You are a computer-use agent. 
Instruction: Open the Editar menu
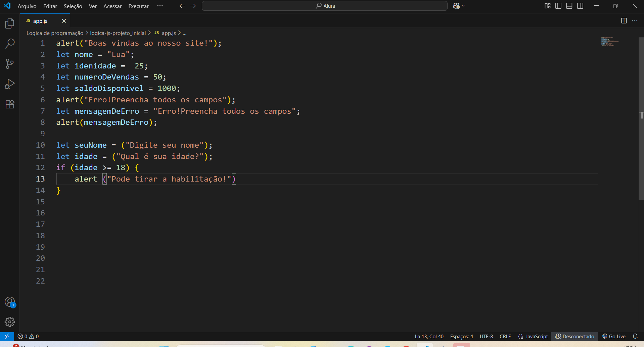(x=50, y=6)
